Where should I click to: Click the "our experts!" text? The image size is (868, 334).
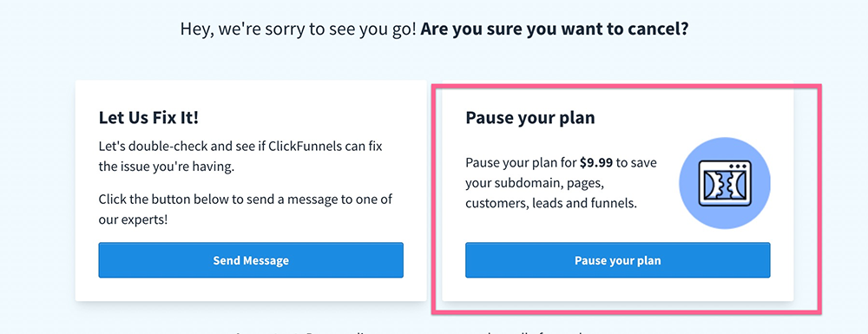click(x=133, y=219)
